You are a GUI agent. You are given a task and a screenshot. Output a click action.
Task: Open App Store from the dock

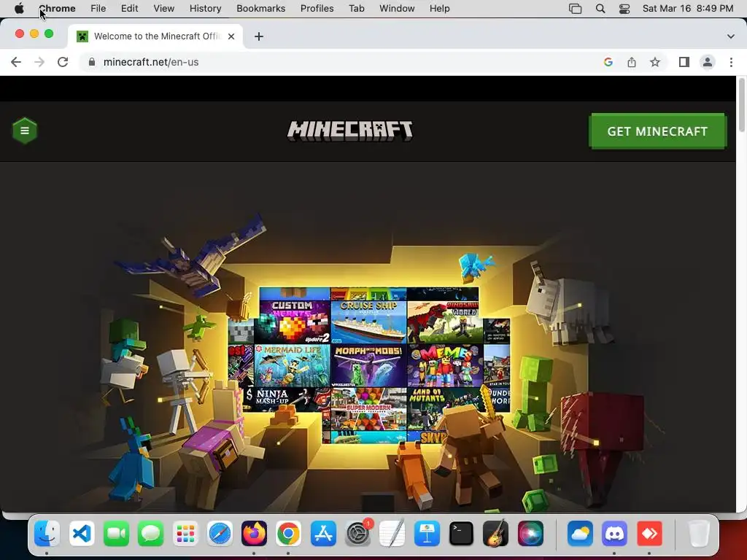coord(323,533)
